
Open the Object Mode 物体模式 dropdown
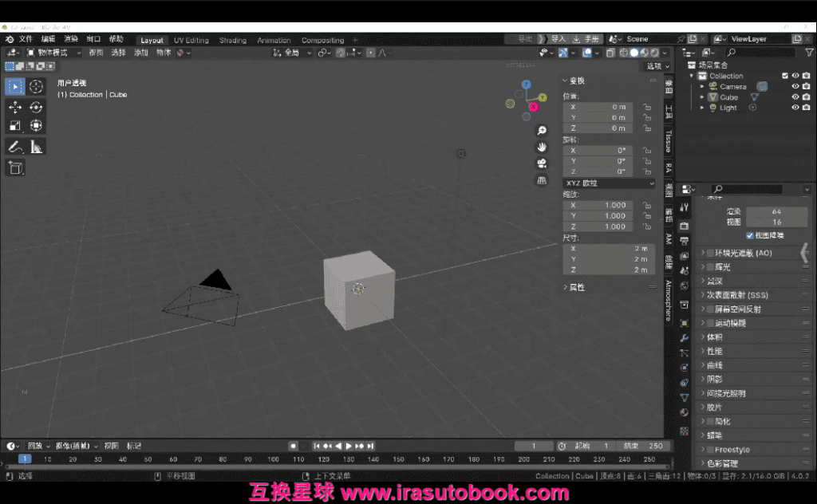coord(54,53)
